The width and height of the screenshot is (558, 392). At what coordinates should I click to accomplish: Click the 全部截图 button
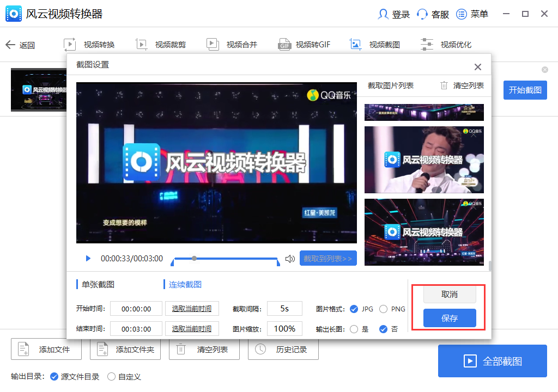492,361
